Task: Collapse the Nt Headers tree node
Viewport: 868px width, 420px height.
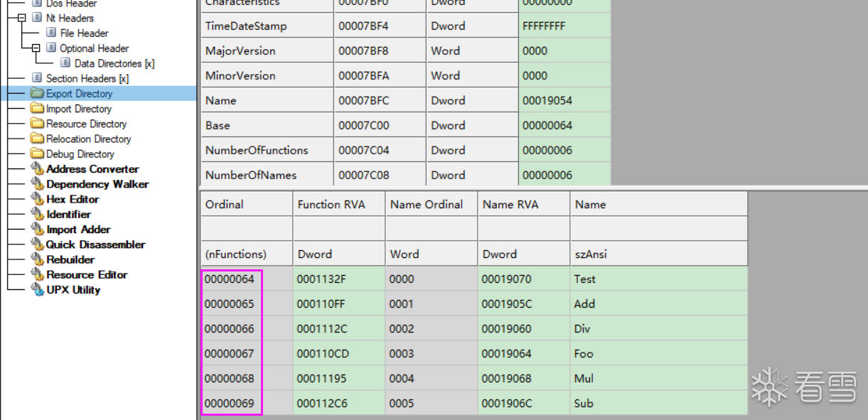Action: coord(21,18)
